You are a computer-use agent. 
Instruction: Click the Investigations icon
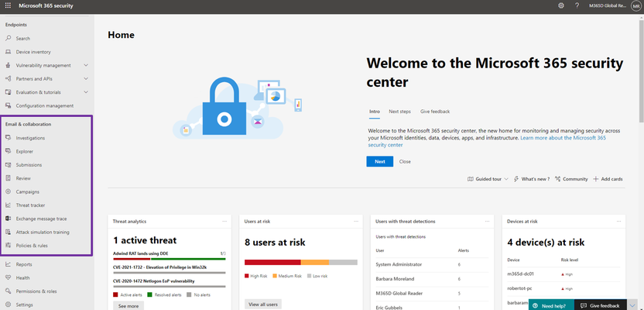(x=9, y=138)
